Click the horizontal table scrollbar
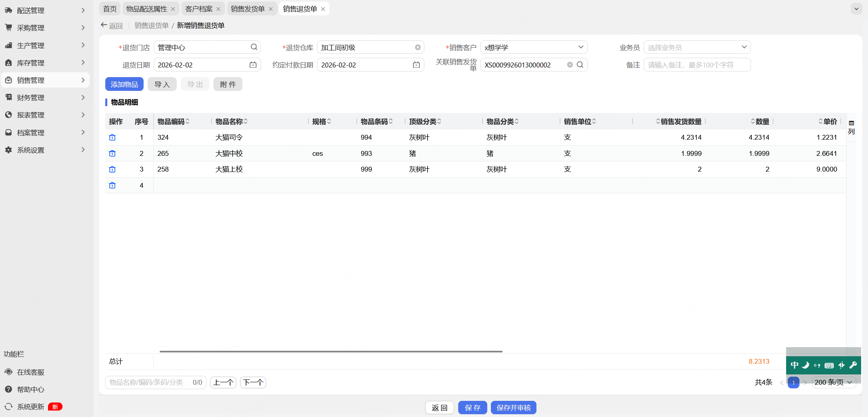This screenshot has width=868, height=417. 331,352
